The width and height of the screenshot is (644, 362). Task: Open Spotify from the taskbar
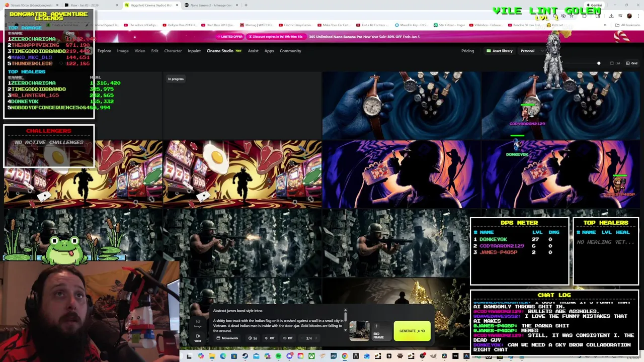278,356
